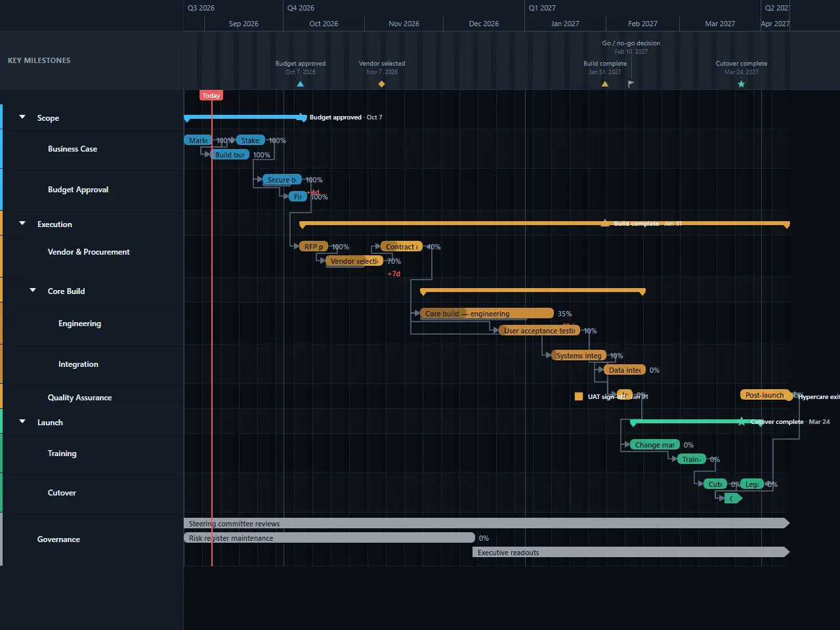Select the Training row label
Screen dimensions: 840x630
tap(62, 453)
